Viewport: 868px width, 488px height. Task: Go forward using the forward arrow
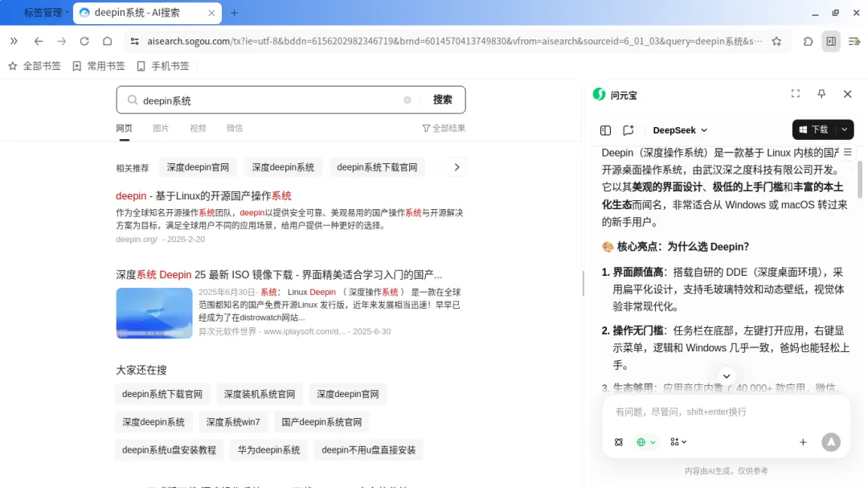tap(61, 41)
